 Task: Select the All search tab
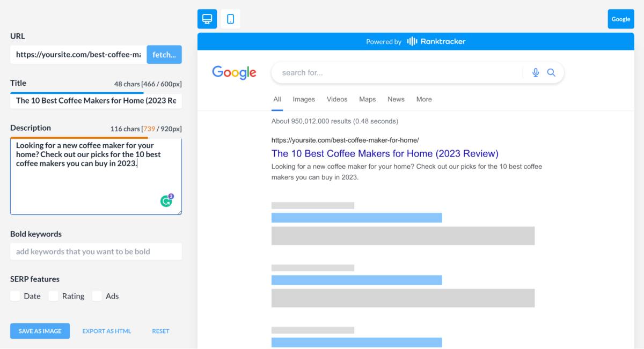(x=277, y=100)
